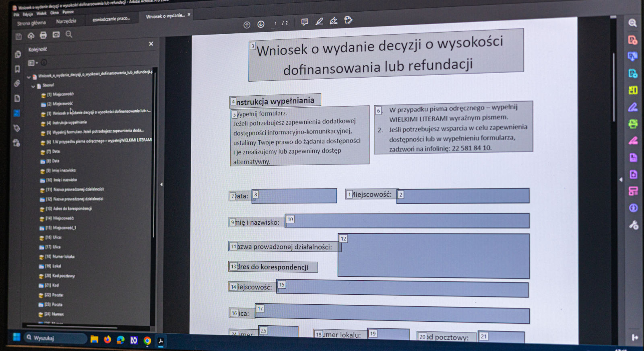Click the document title block numbered 3
The width and height of the screenshot is (644, 351).
click(386, 55)
